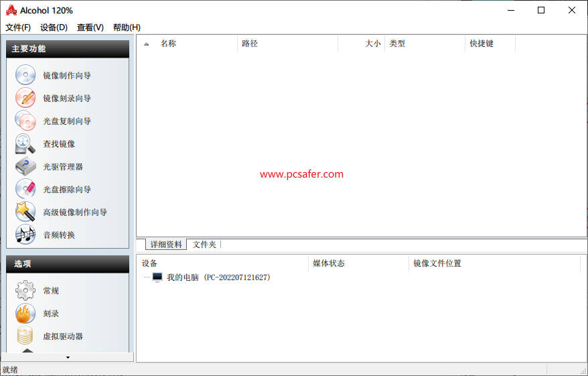Open the 虚拟驱动器 disc stack icon
This screenshot has height=376, width=588.
pos(25,336)
